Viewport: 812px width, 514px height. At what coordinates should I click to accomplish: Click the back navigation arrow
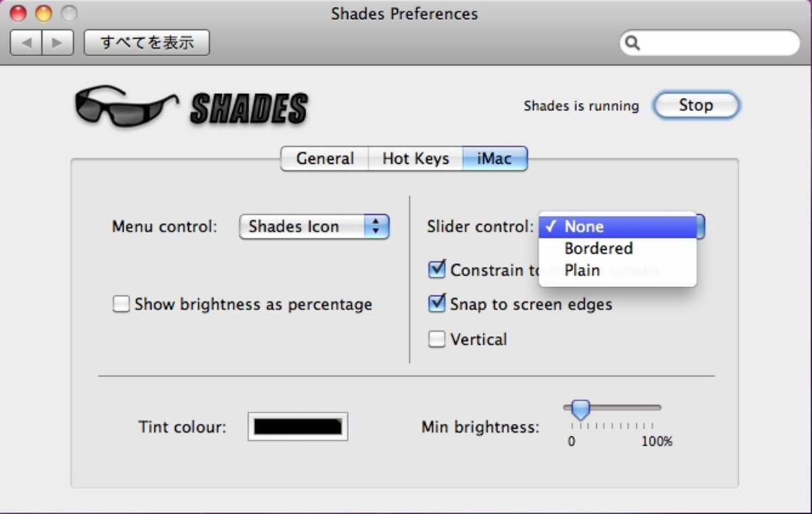26,43
